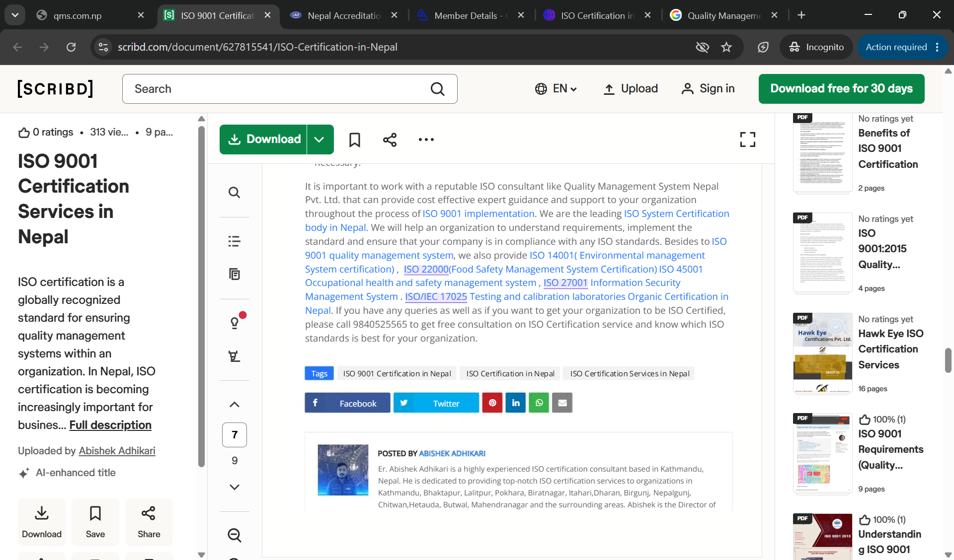
Task: Click the share icon in the document toolbar
Action: point(390,140)
